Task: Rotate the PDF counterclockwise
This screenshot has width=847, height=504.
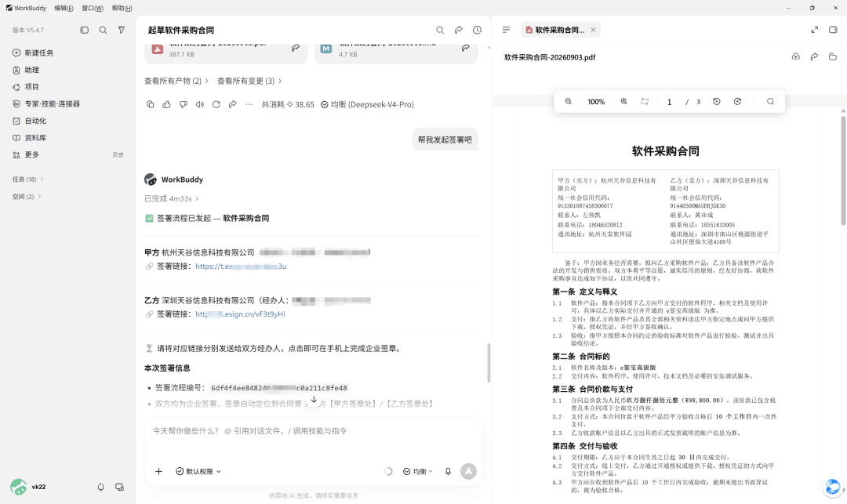Action: coord(717,101)
